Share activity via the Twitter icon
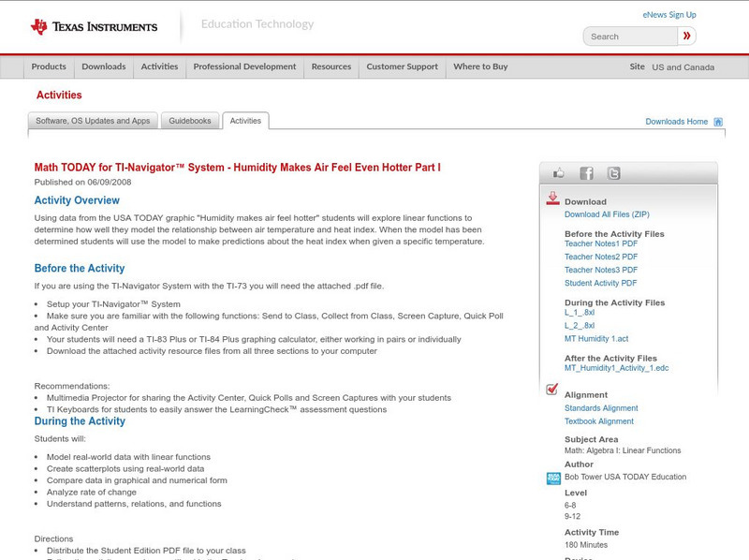Viewport: 749px width, 560px height. coord(614,173)
